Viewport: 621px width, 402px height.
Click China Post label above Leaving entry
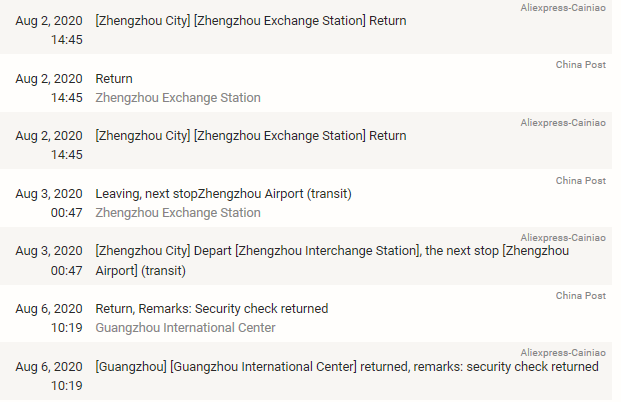point(581,181)
